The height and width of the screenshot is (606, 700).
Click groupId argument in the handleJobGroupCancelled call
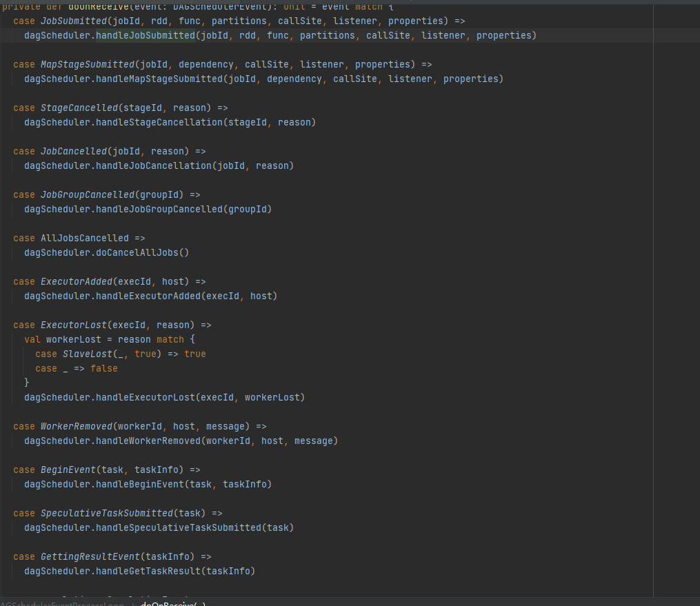pyautogui.click(x=248, y=209)
